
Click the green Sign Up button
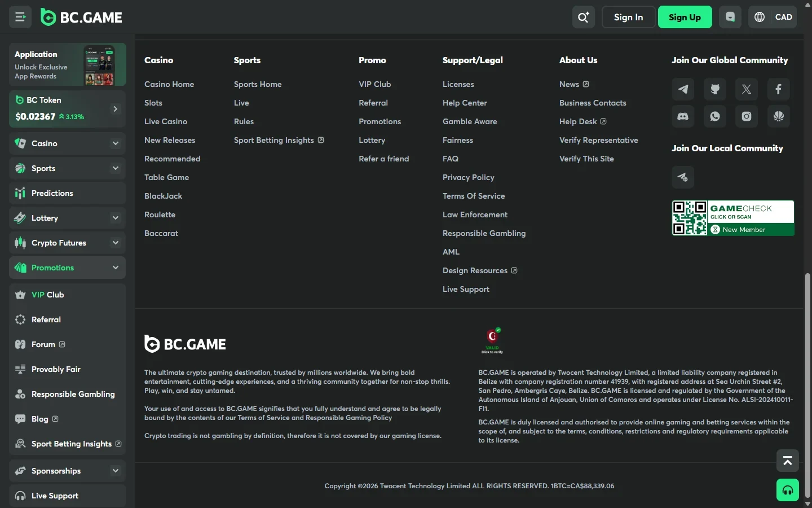tap(685, 17)
